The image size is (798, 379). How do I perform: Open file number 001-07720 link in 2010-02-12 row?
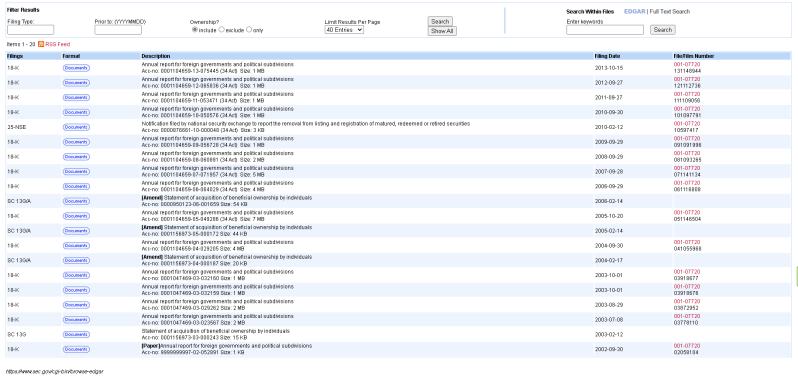point(687,124)
